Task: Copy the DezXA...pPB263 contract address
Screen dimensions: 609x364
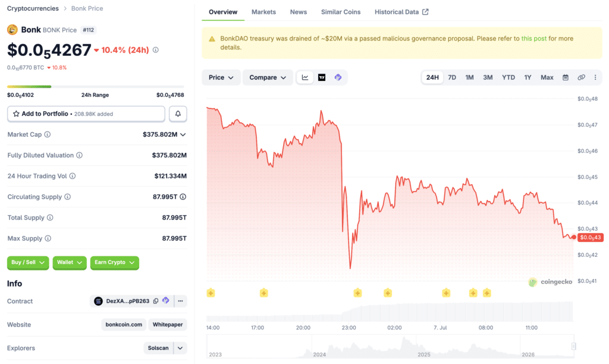Action: click(x=156, y=301)
